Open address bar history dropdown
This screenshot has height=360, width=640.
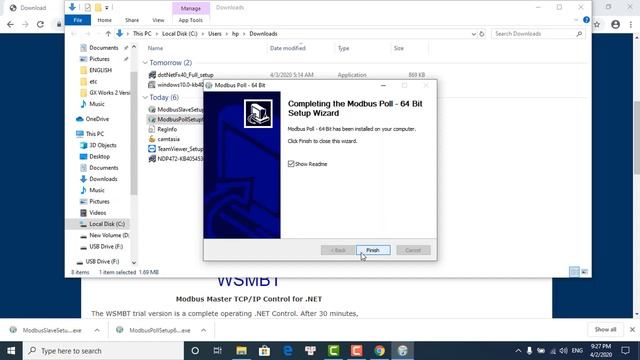[473, 34]
